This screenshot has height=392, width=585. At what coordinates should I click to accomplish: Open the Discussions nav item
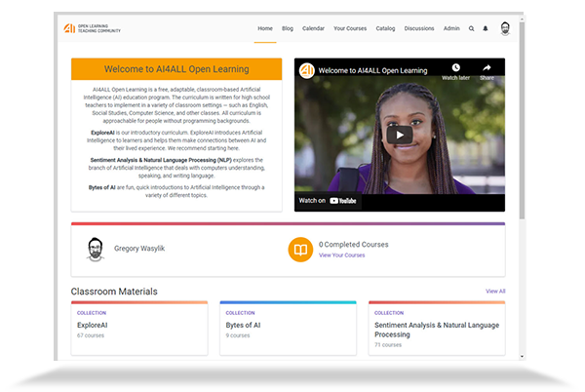419,28
